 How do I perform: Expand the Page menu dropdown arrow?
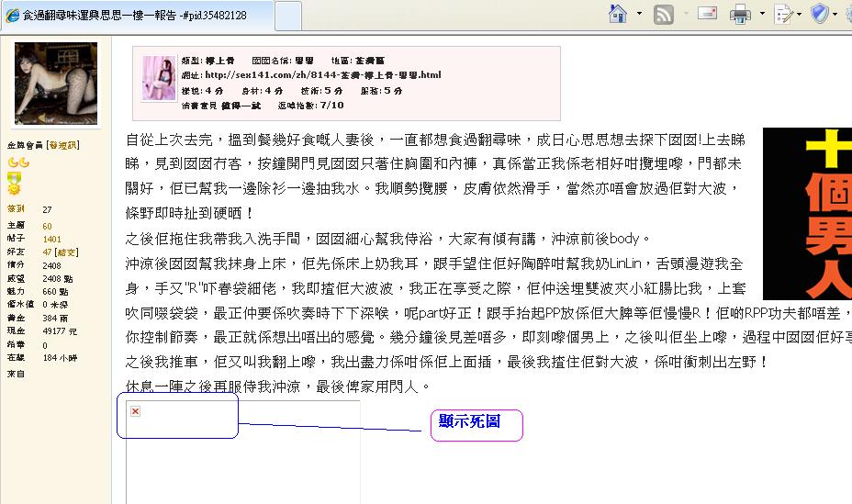pyautogui.click(x=799, y=14)
